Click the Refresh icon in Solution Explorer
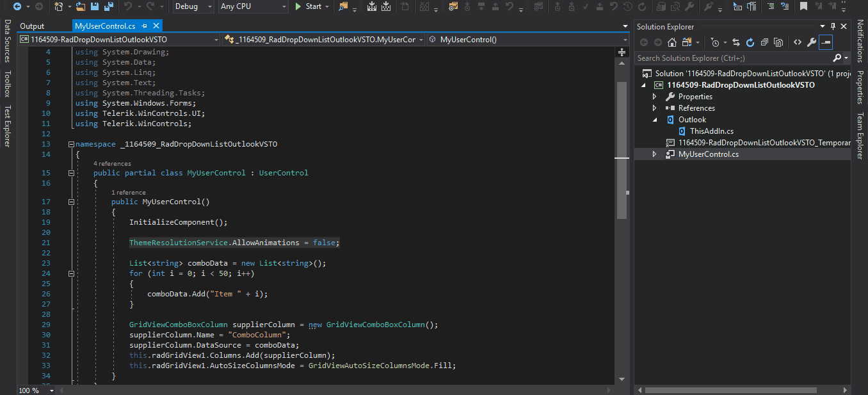The width and height of the screenshot is (868, 395). coord(750,42)
